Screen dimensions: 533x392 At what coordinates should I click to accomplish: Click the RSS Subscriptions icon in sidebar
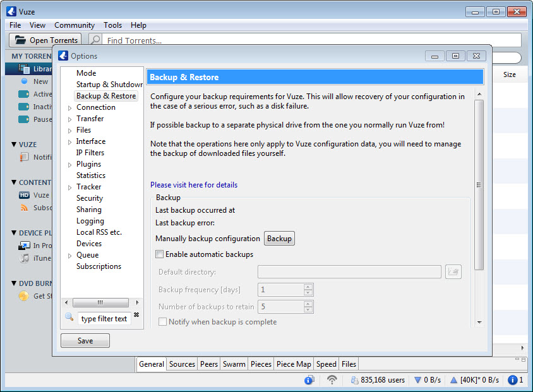click(x=24, y=208)
